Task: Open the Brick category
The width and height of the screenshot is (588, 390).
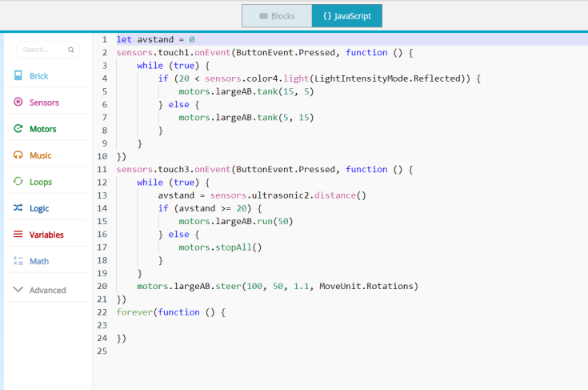Action: (x=48, y=76)
